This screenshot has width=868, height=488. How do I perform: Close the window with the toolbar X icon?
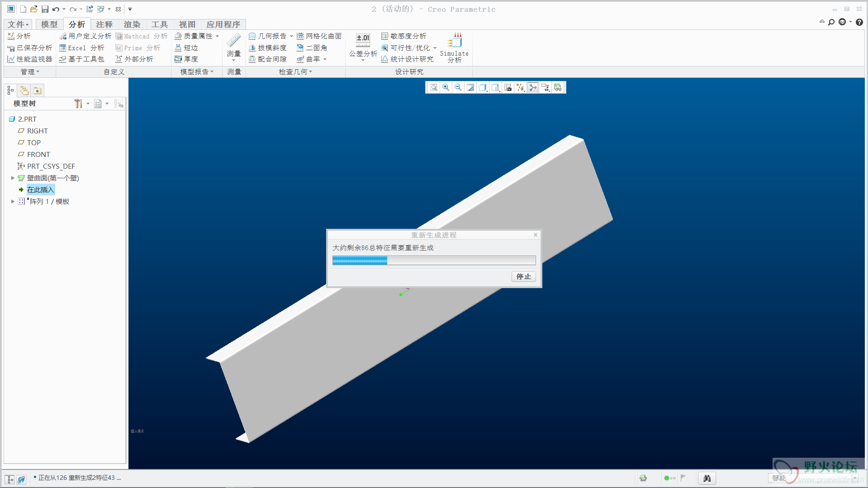pyautogui.click(x=119, y=9)
